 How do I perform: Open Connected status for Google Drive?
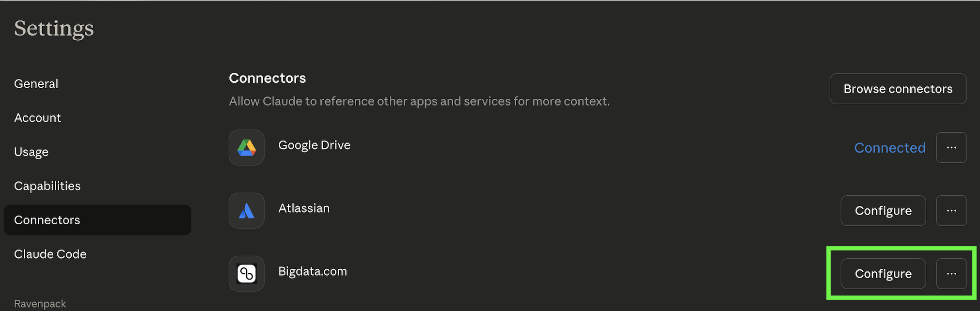(x=890, y=147)
